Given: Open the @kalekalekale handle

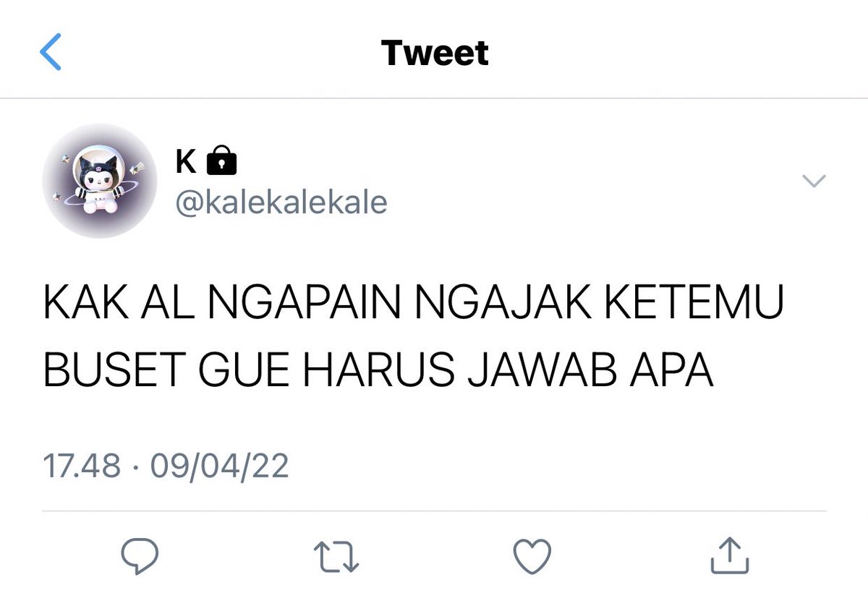Looking at the screenshot, I should pyautogui.click(x=281, y=203).
